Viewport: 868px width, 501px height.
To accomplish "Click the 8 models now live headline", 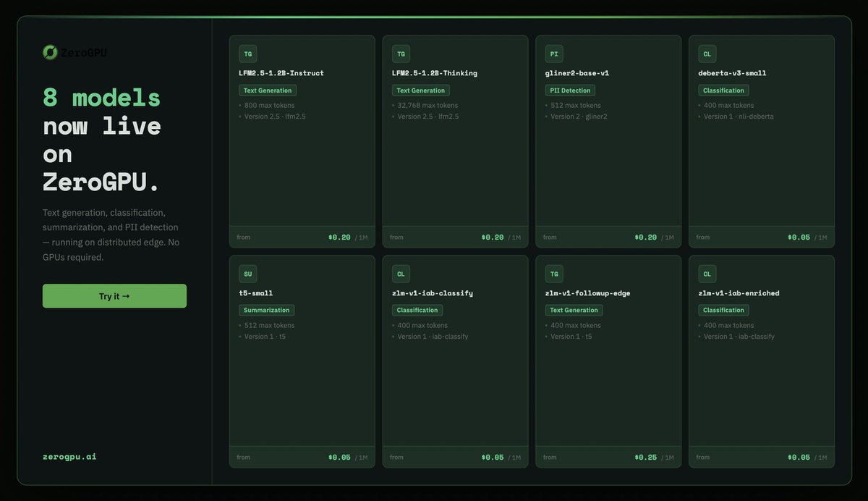I will click(x=102, y=140).
